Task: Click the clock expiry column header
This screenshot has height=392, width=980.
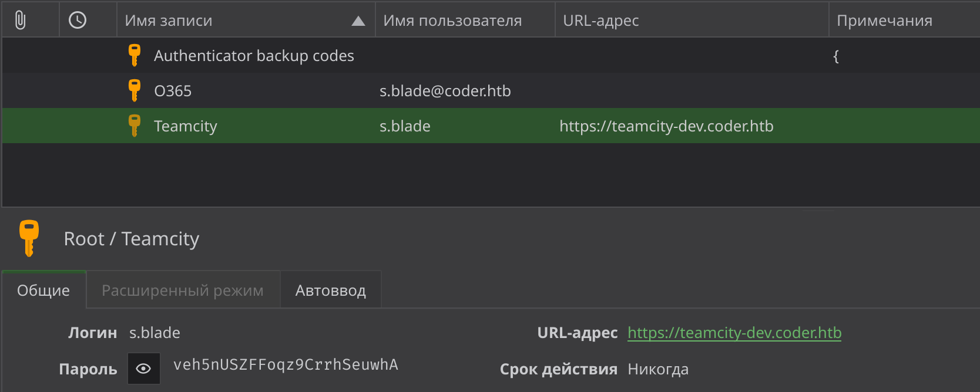Action: point(78,21)
